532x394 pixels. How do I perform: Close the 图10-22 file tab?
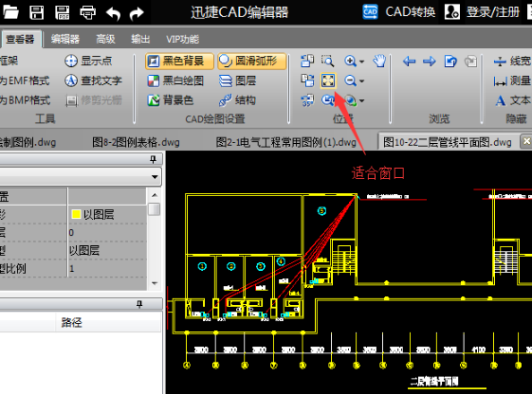(x=526, y=142)
